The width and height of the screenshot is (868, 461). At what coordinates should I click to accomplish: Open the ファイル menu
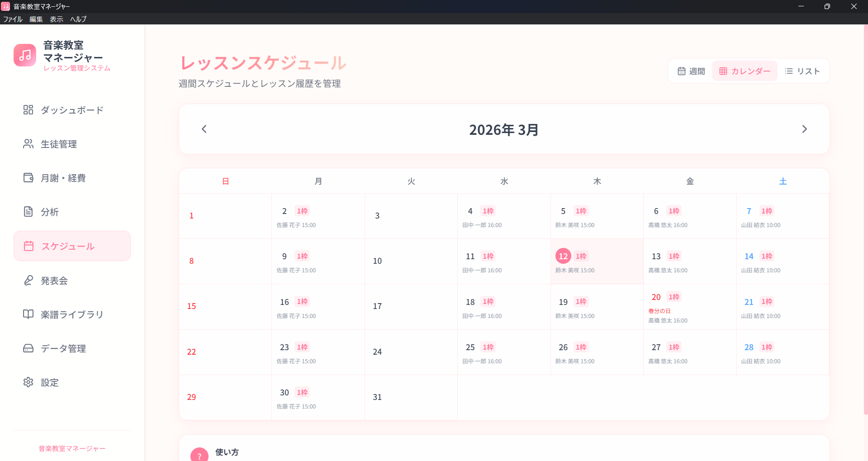pos(13,19)
